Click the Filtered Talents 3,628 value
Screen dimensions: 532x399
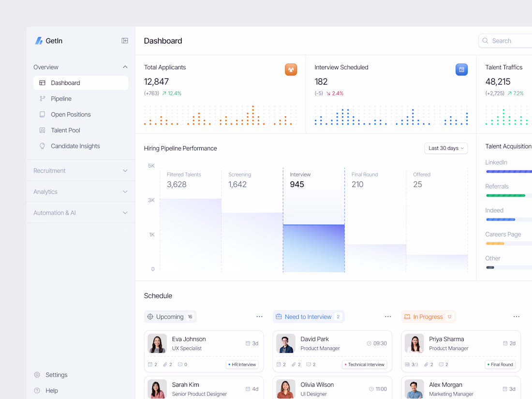pyautogui.click(x=177, y=184)
